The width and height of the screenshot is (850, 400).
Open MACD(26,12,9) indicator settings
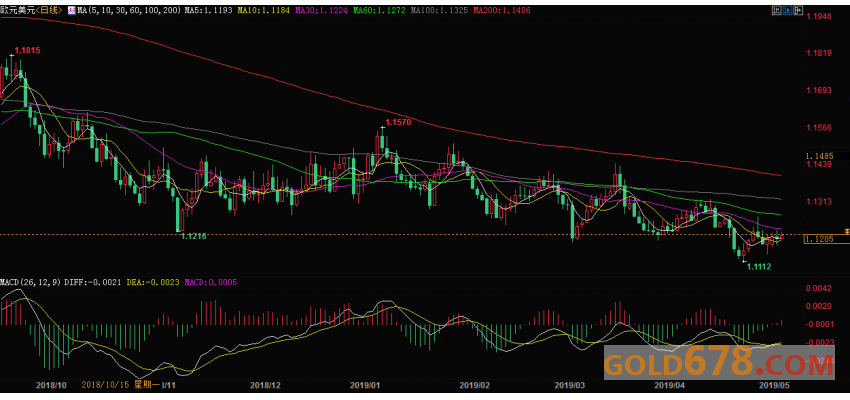click(30, 282)
